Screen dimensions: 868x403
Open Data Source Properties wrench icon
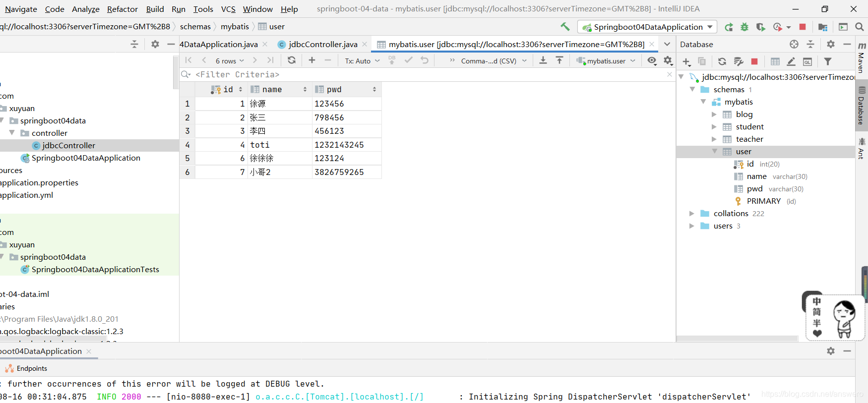click(739, 61)
